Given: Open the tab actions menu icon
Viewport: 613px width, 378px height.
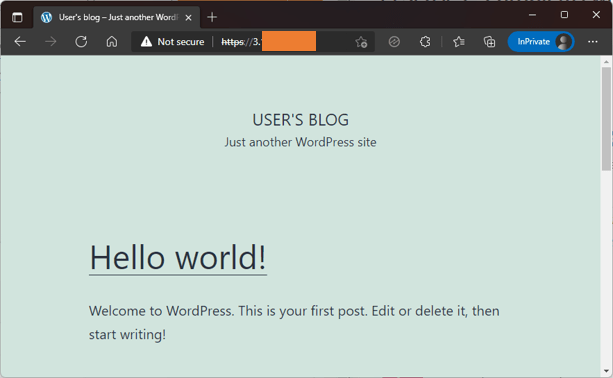Looking at the screenshot, I should [17, 17].
